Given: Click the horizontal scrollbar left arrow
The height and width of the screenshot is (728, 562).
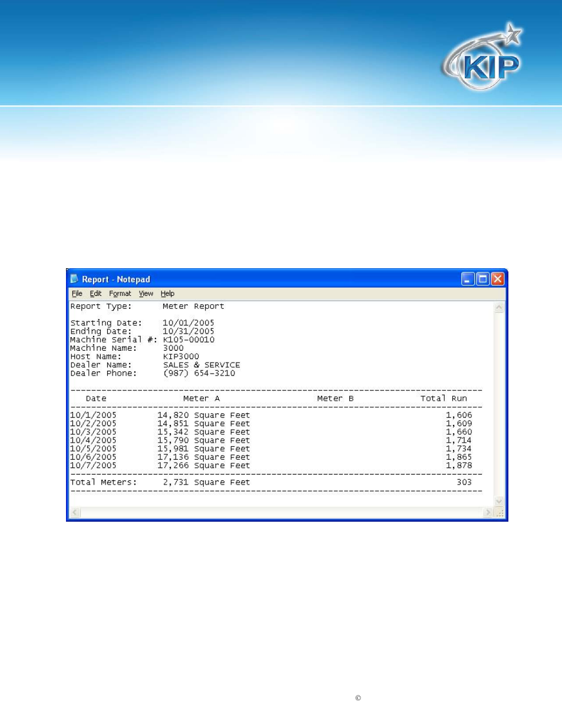Looking at the screenshot, I should click(x=75, y=513).
